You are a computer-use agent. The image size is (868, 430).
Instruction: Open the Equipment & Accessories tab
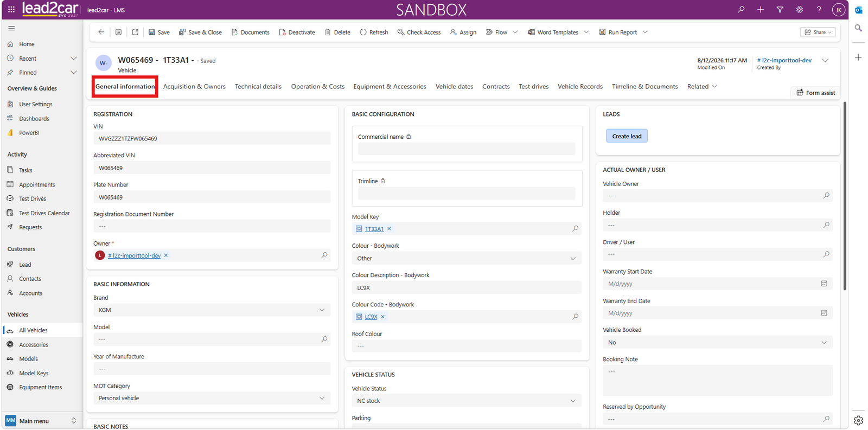coord(390,87)
